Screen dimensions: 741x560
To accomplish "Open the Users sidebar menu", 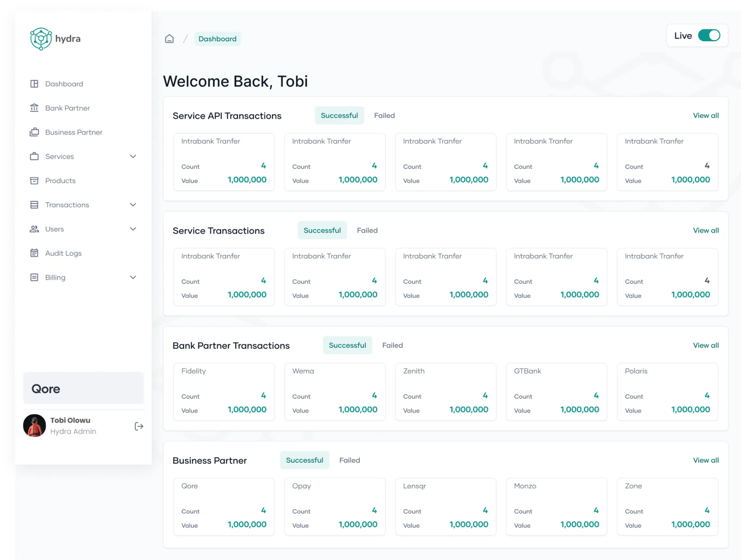I will pyautogui.click(x=35, y=229).
